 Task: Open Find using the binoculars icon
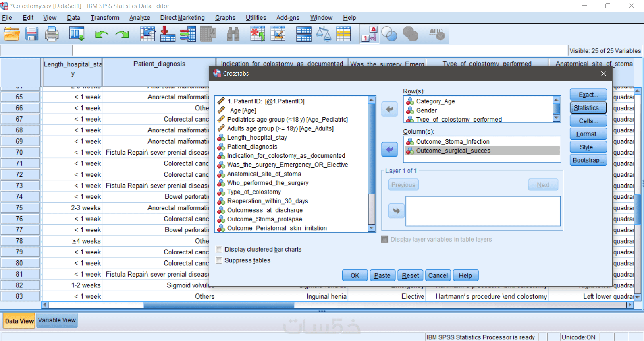233,34
